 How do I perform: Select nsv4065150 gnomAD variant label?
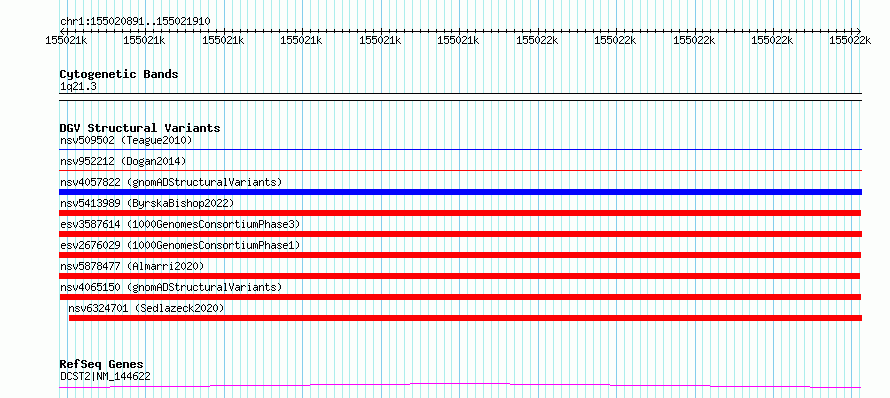(171, 287)
